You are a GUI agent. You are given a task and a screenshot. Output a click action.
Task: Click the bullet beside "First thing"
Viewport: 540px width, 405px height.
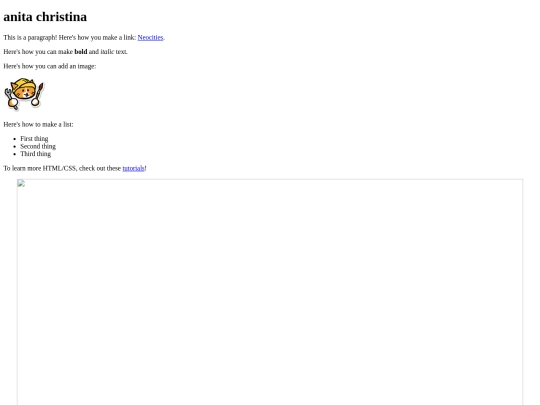14,139
